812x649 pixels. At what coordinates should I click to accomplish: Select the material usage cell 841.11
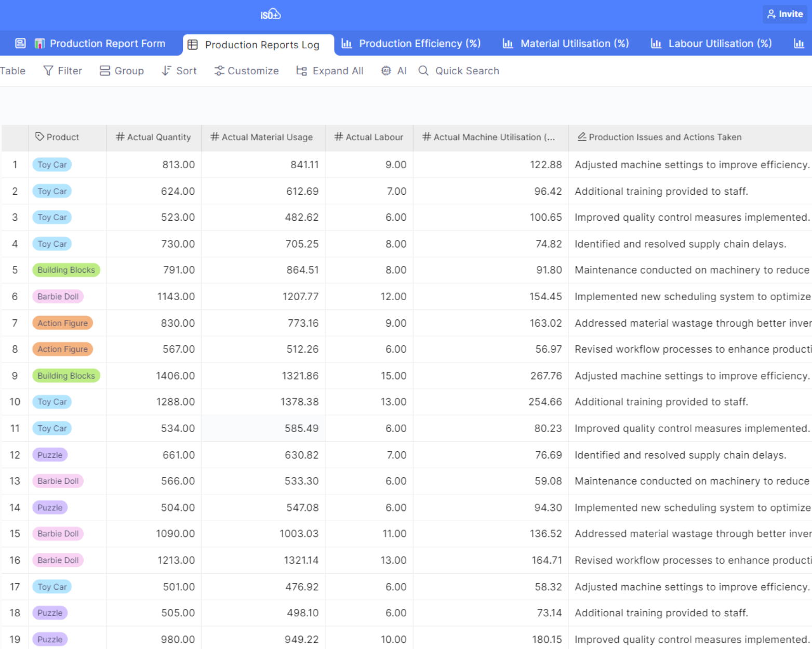(263, 165)
